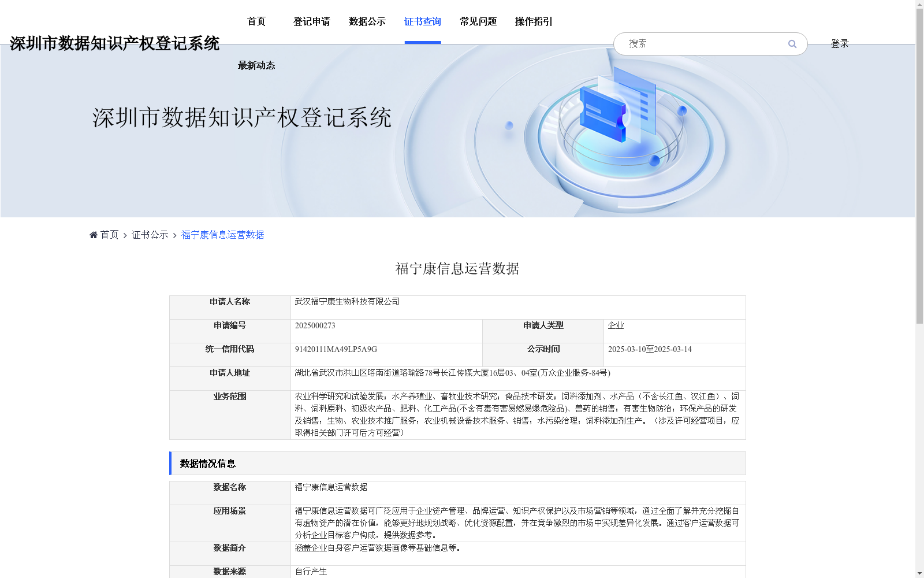Click the 统一信用代码 label cell
Screen dimensions: 924x578
(230, 355)
